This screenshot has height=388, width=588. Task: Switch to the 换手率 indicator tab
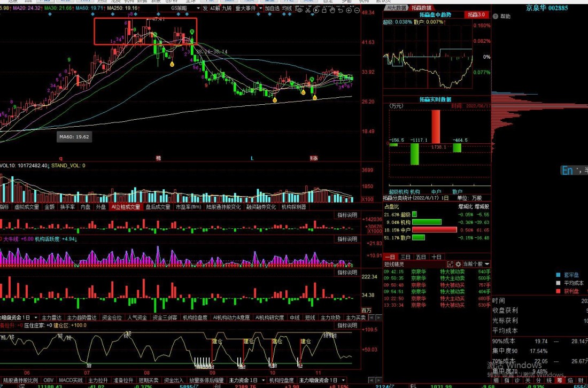(67, 207)
